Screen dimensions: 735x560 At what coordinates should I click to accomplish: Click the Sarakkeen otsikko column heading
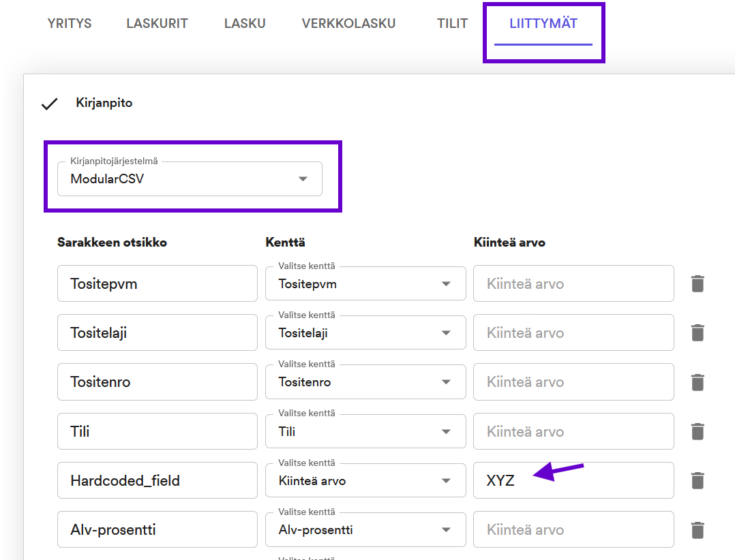[x=112, y=243]
